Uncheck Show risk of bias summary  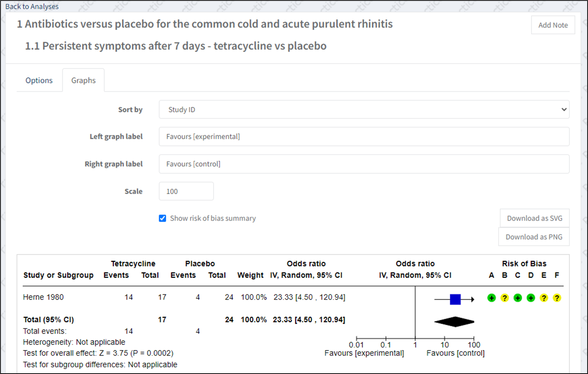[x=163, y=219]
